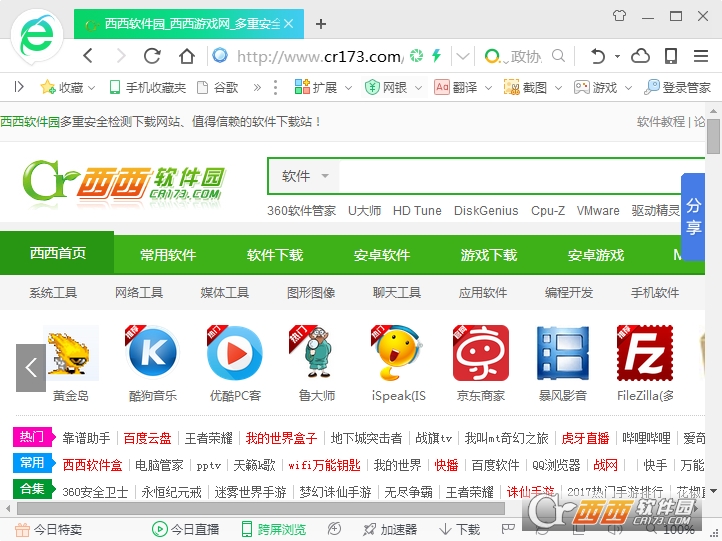Open the 扩展 extensions button

click(x=316, y=87)
